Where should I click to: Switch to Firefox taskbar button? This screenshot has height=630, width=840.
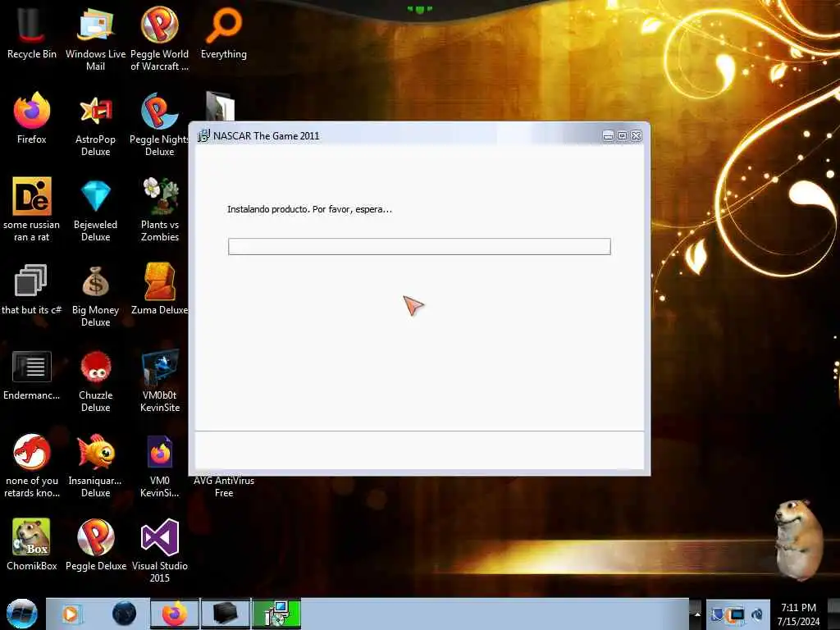(175, 614)
